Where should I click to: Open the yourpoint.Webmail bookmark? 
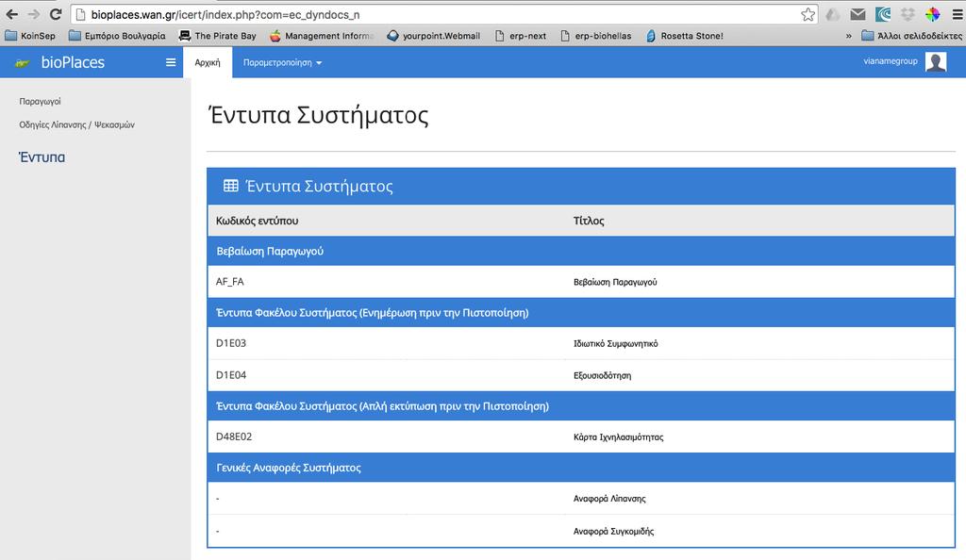click(x=434, y=36)
